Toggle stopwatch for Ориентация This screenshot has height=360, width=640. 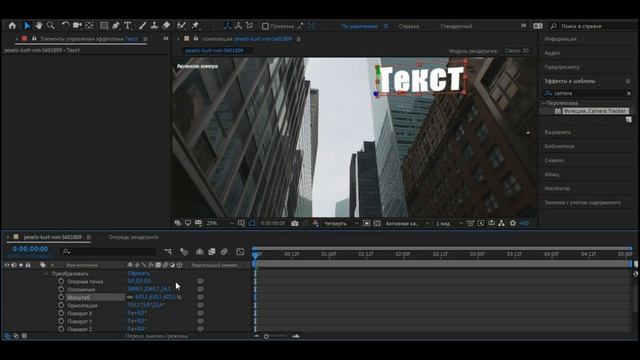pyautogui.click(x=61, y=305)
